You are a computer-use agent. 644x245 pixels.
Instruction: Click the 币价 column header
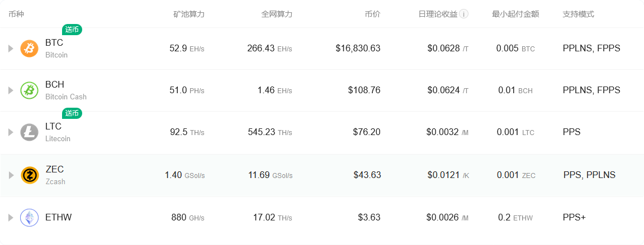point(372,15)
